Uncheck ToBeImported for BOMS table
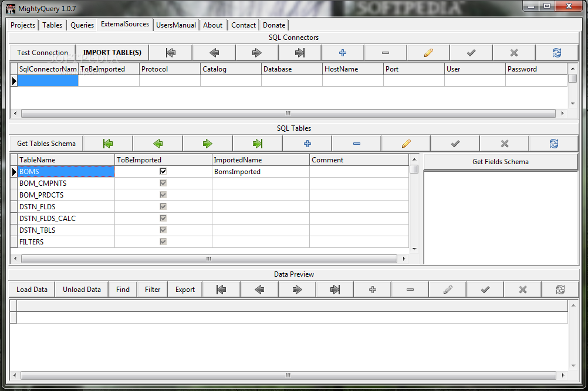 (x=163, y=171)
